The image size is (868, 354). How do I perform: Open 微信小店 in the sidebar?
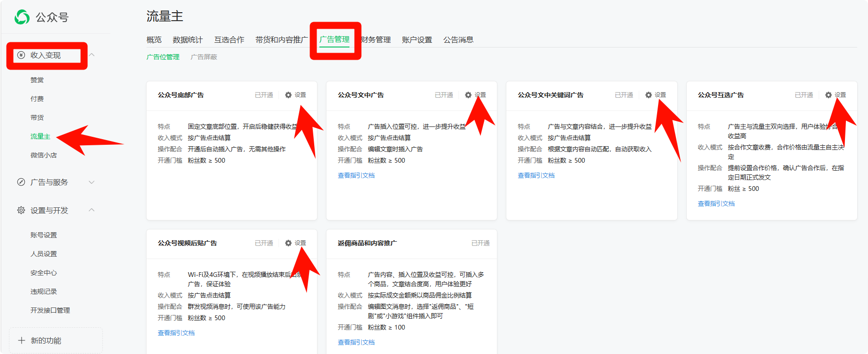pos(44,155)
